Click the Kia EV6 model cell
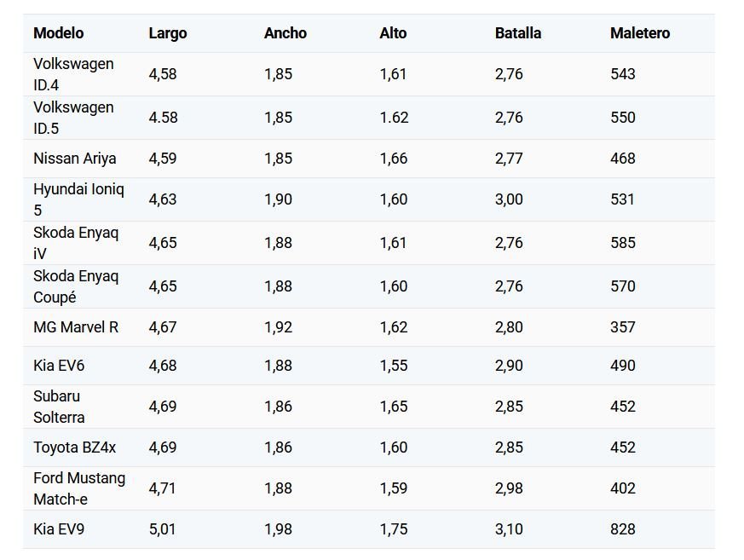This screenshot has height=560, width=744. pos(59,366)
